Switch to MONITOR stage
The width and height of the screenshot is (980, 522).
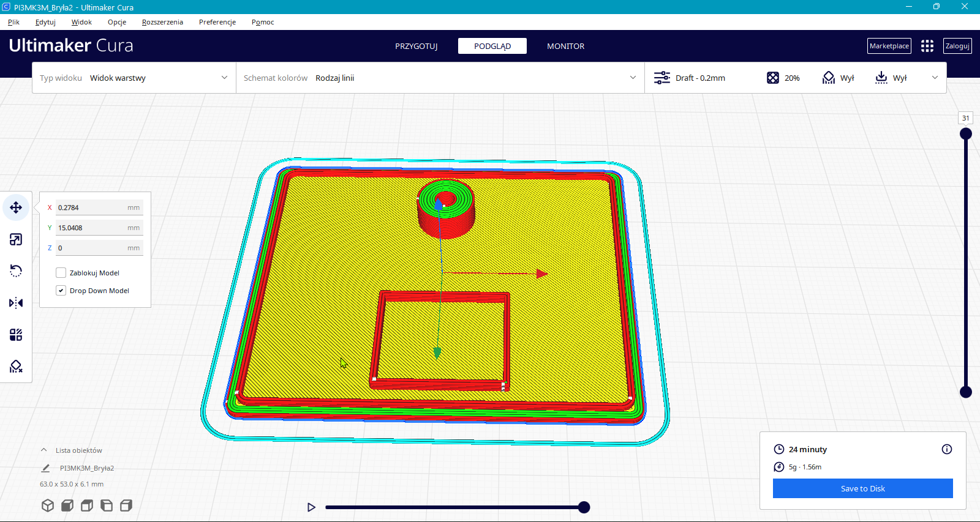pyautogui.click(x=566, y=46)
